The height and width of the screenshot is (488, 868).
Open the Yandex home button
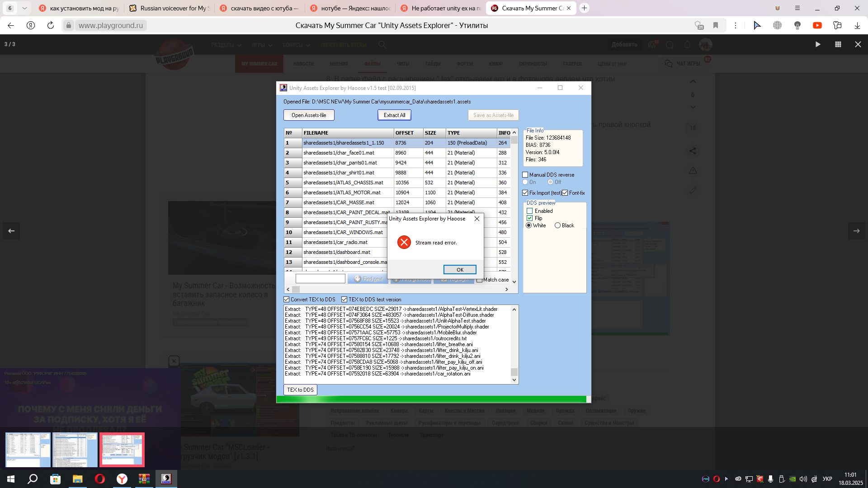coord(31,25)
